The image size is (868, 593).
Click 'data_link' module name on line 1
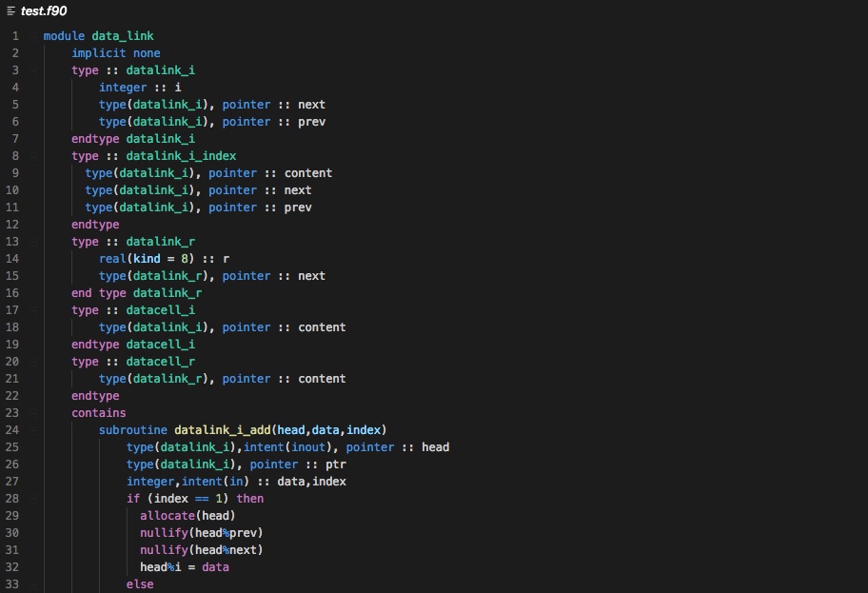point(123,36)
